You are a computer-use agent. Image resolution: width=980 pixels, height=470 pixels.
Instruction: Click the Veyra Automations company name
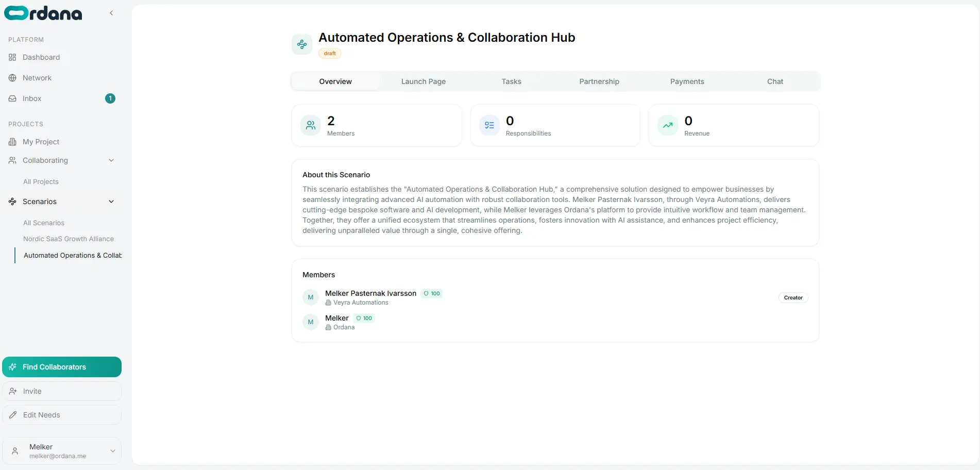click(361, 303)
